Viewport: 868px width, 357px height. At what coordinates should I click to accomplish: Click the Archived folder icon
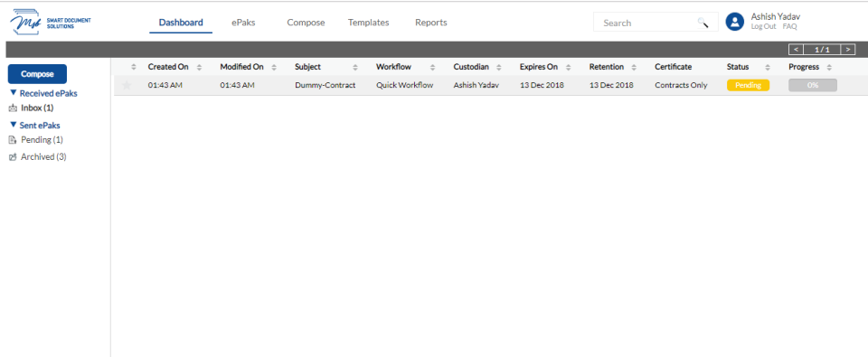tap(14, 157)
